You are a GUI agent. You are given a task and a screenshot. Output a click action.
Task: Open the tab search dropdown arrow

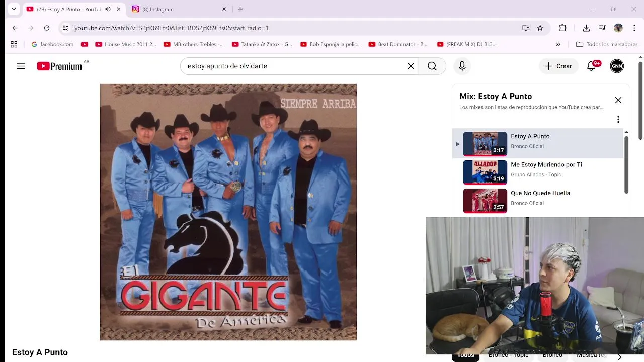coord(14,9)
